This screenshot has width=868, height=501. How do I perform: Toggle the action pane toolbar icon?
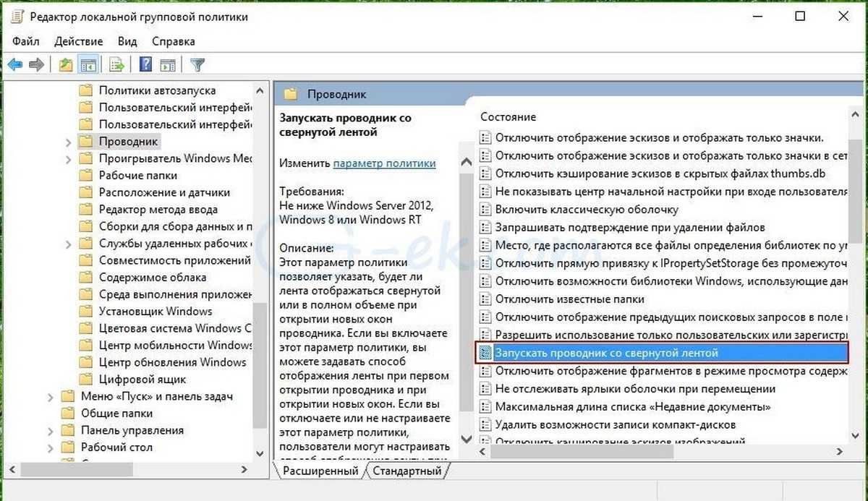click(x=168, y=65)
